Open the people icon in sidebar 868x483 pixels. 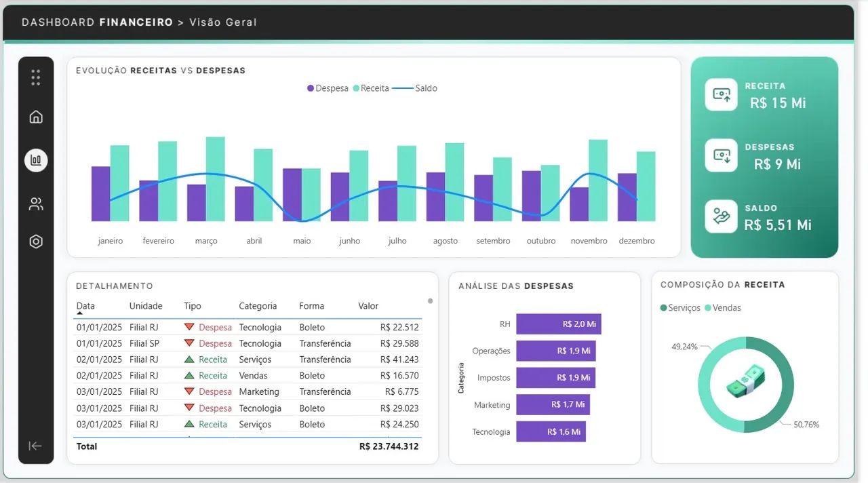(36, 204)
